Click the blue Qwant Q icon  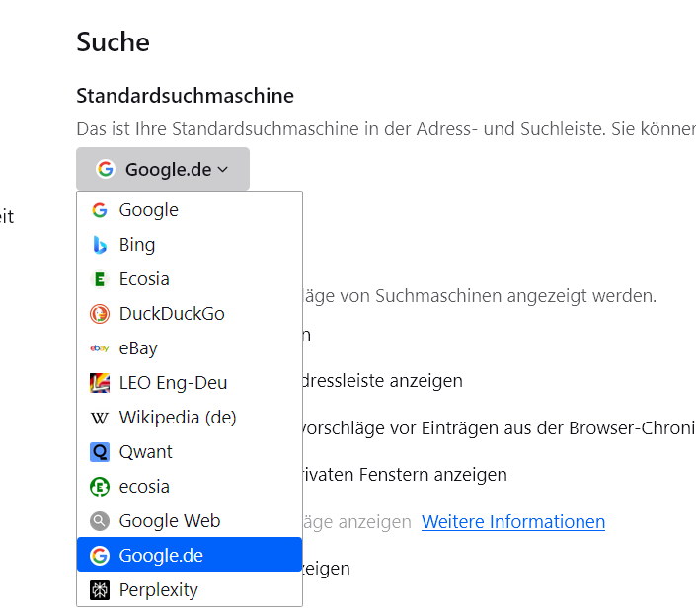pyautogui.click(x=100, y=452)
